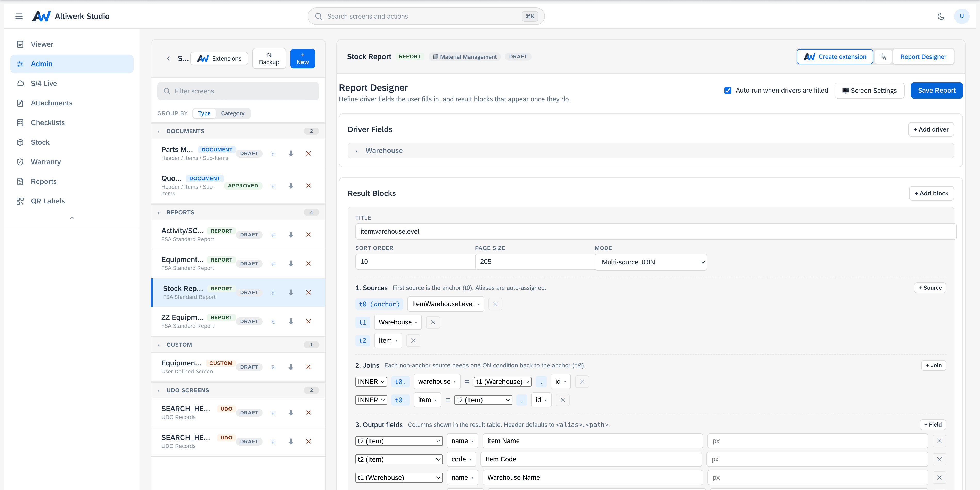Collapse the DOCUMENTS group
Screen dimensions: 980x490
pyautogui.click(x=238, y=131)
